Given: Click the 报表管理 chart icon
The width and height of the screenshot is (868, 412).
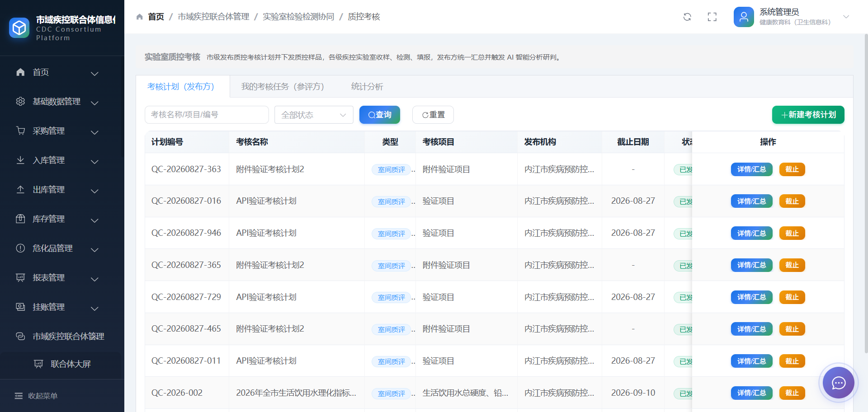Looking at the screenshot, I should (x=20, y=277).
